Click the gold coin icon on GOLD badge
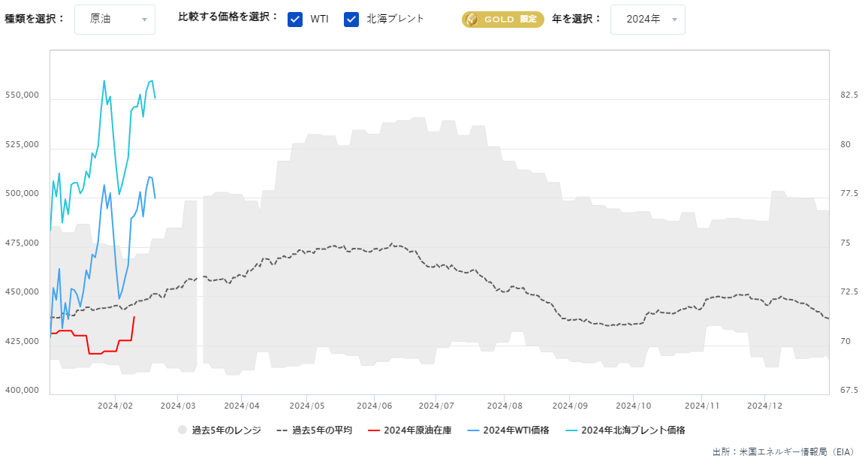 coord(472,20)
